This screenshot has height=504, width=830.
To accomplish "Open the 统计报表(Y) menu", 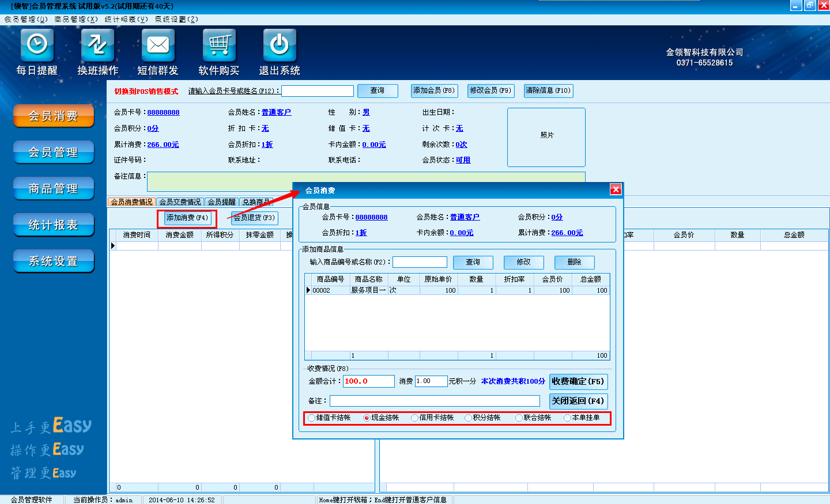I will pos(126,19).
